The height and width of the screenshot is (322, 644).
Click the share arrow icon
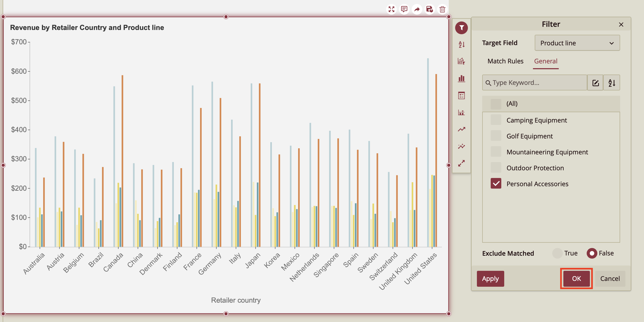pos(417,9)
